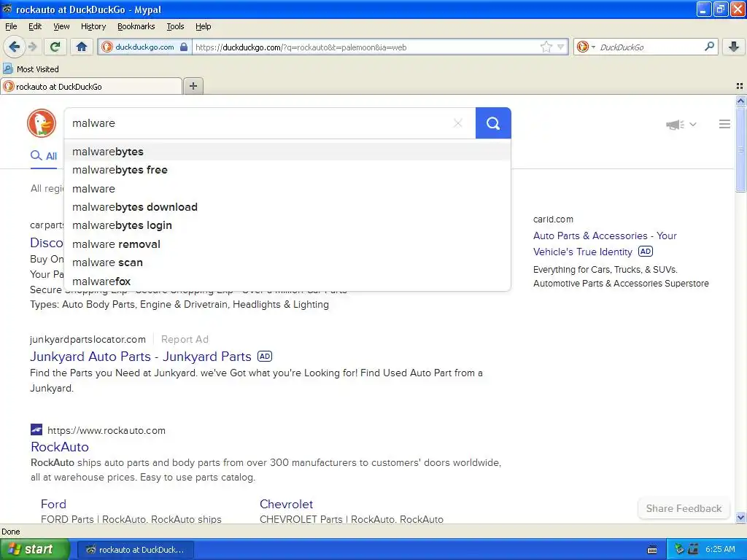Choose suggestion malwarebytes free
The height and width of the screenshot is (560, 747).
click(287, 170)
